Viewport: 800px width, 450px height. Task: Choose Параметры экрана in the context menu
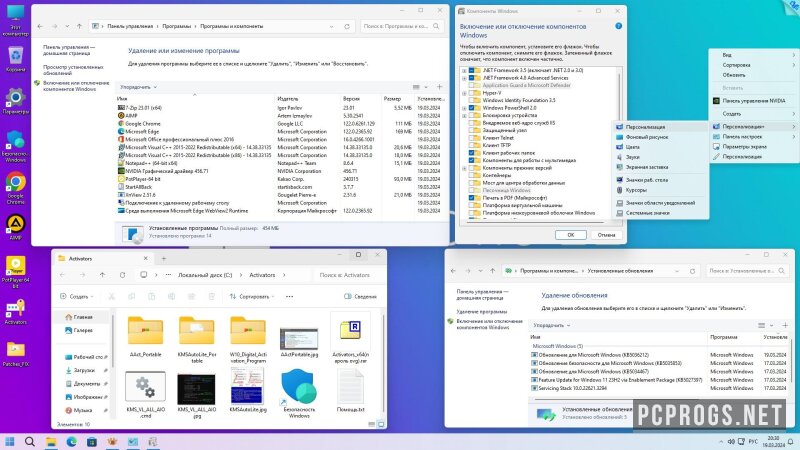pos(754,147)
